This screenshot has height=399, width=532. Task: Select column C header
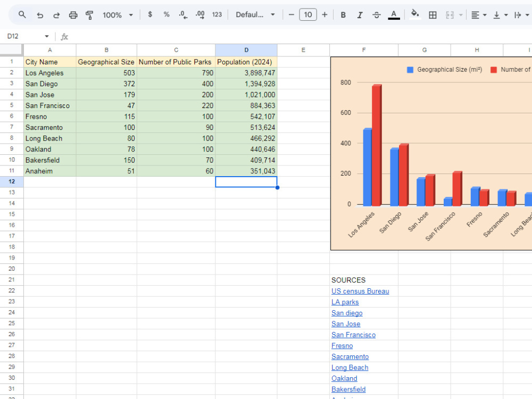176,50
